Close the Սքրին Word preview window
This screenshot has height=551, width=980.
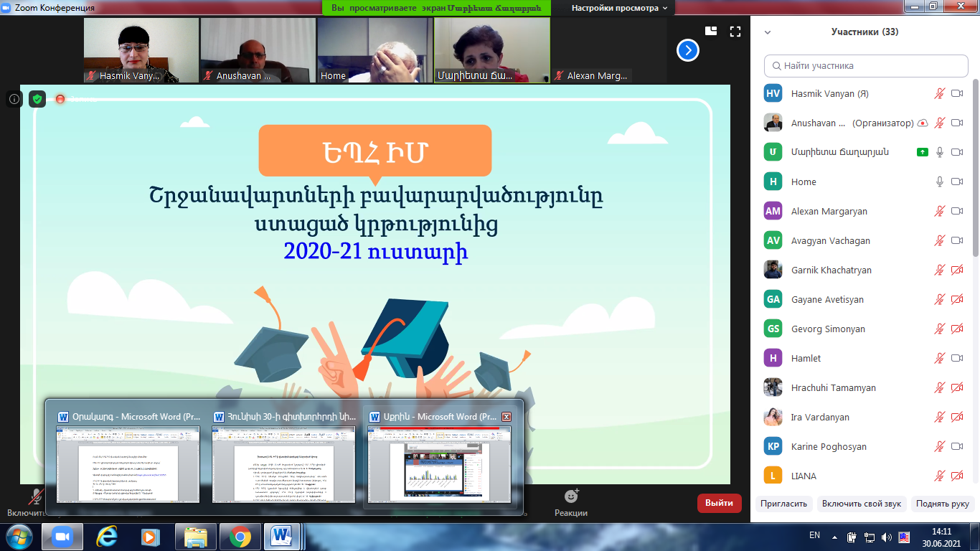pos(507,417)
